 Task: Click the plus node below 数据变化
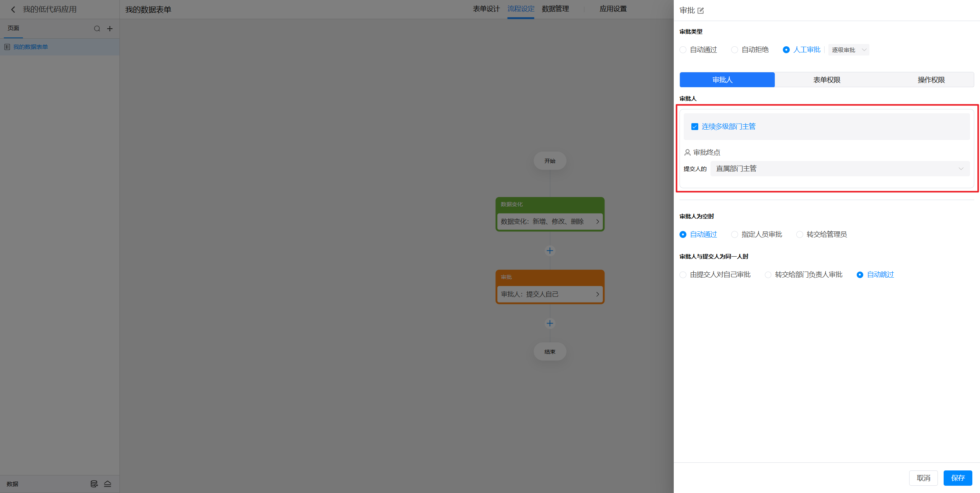pyautogui.click(x=550, y=251)
